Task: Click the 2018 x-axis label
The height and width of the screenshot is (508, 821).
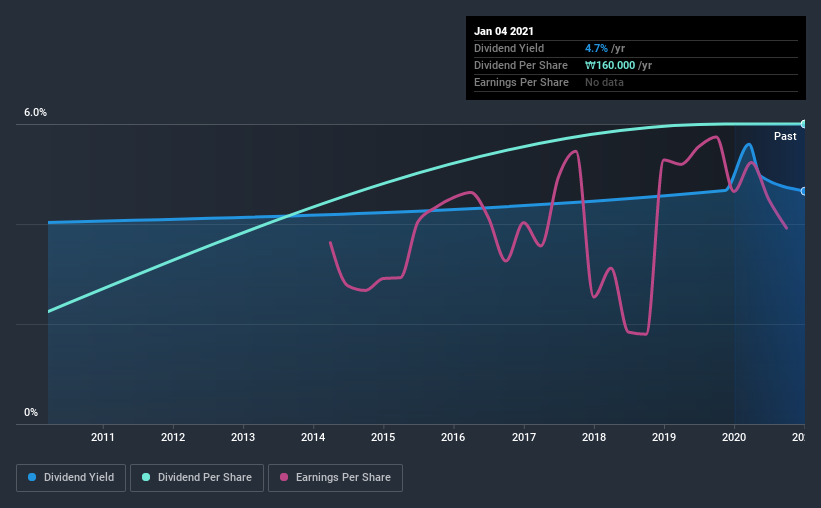Action: [x=594, y=437]
